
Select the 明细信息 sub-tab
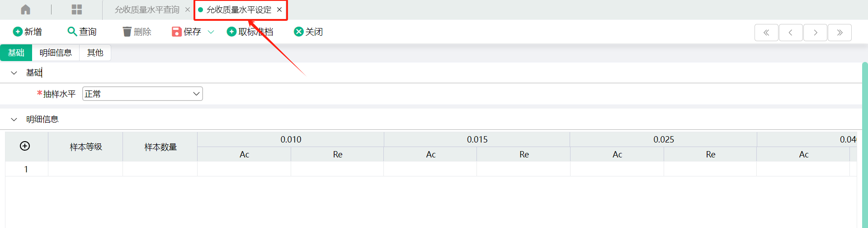pos(56,52)
